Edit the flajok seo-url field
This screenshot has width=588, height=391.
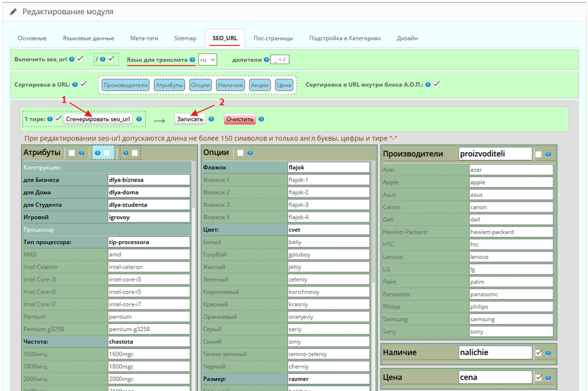pos(329,168)
